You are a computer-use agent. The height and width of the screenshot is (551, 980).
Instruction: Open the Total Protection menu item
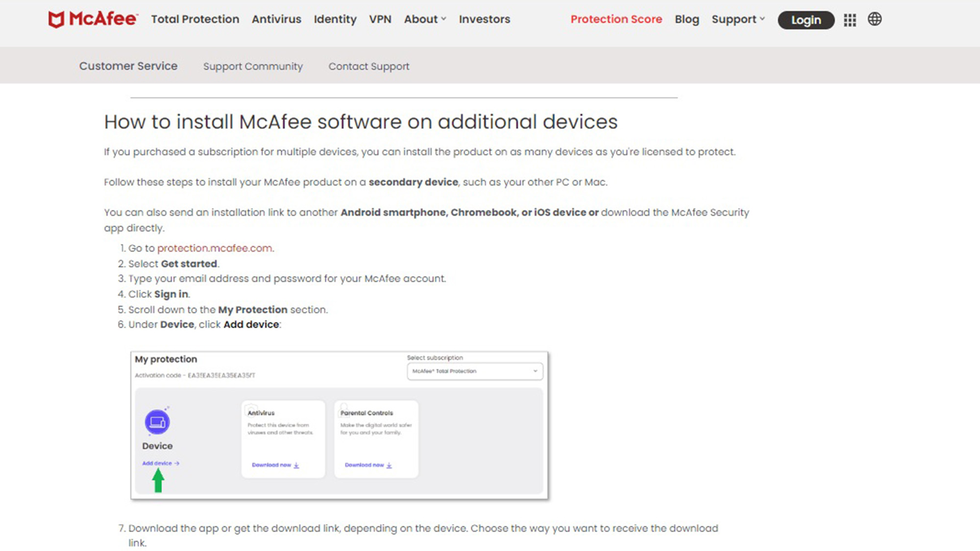click(195, 19)
